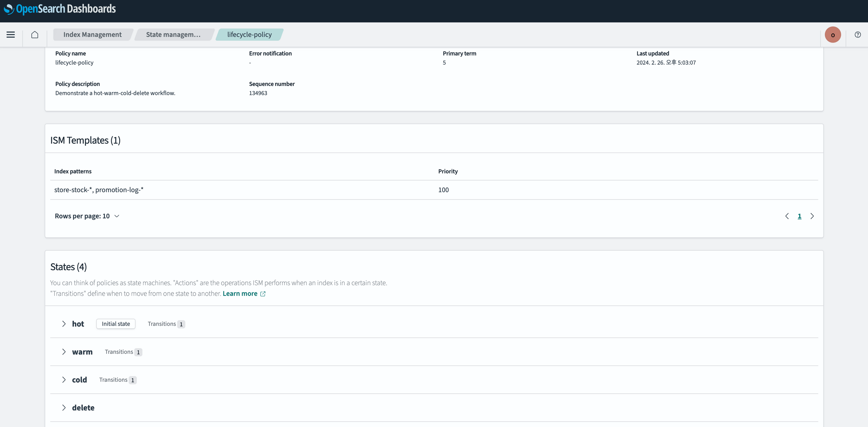
Task: Expand the hot state details
Action: [64, 323]
